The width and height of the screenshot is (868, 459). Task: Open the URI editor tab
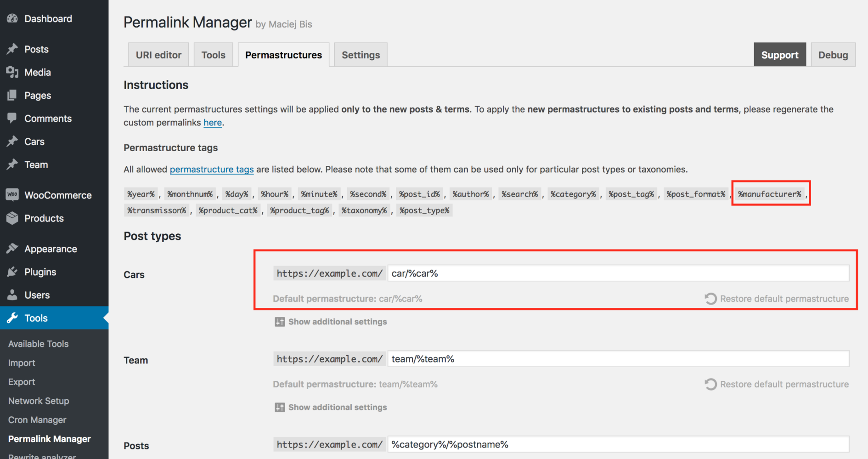pyautogui.click(x=158, y=54)
